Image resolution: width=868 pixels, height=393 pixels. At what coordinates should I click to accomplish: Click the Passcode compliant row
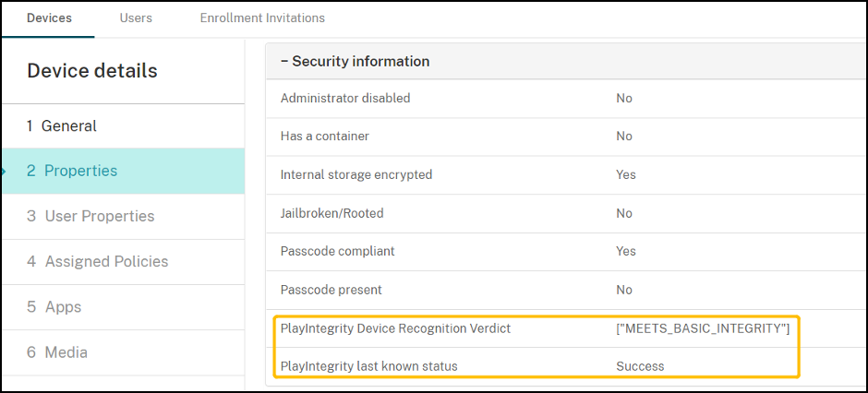click(338, 251)
